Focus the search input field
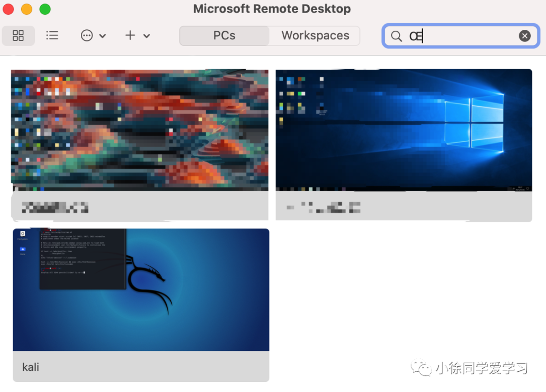Screen dimensions: 546x392 (461, 36)
